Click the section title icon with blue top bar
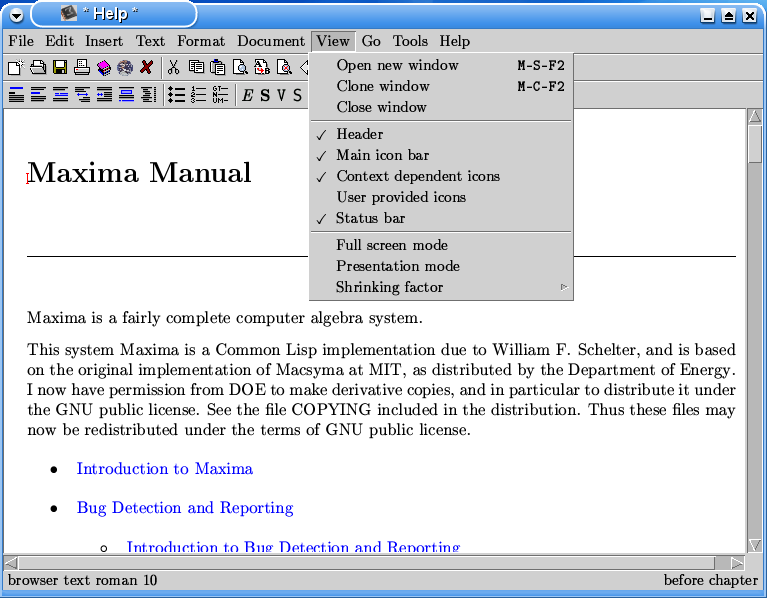This screenshot has height=598, width=767. pyautogui.click(x=16, y=94)
